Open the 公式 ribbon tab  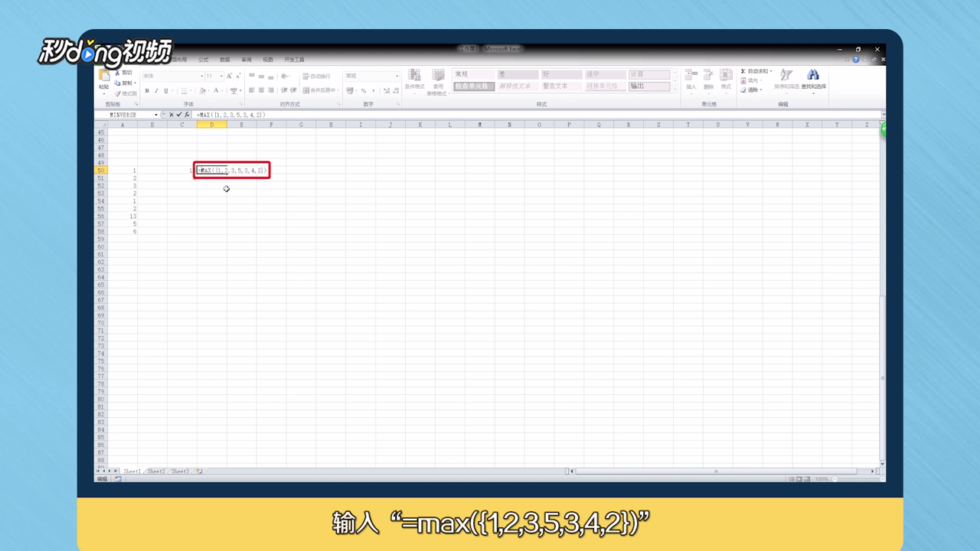click(x=203, y=59)
